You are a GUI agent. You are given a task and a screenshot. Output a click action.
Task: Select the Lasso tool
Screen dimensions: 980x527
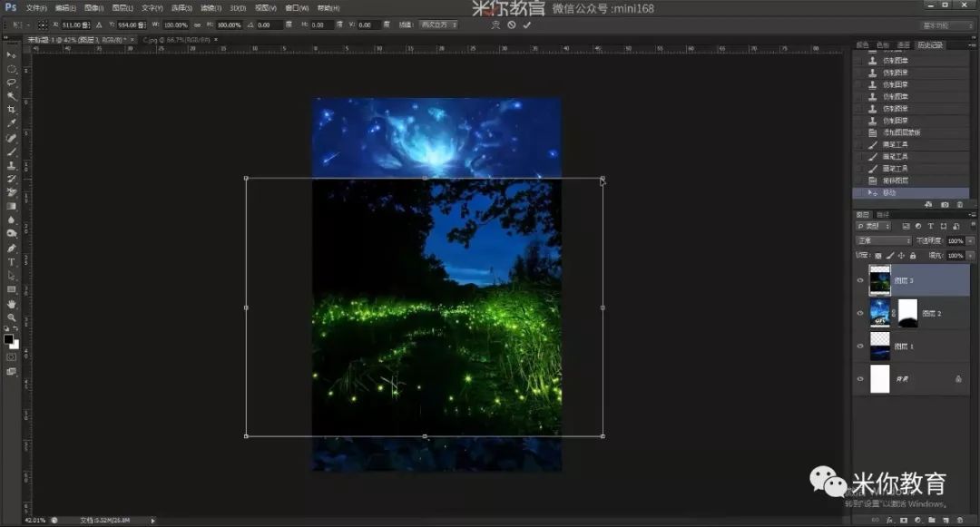[11, 83]
